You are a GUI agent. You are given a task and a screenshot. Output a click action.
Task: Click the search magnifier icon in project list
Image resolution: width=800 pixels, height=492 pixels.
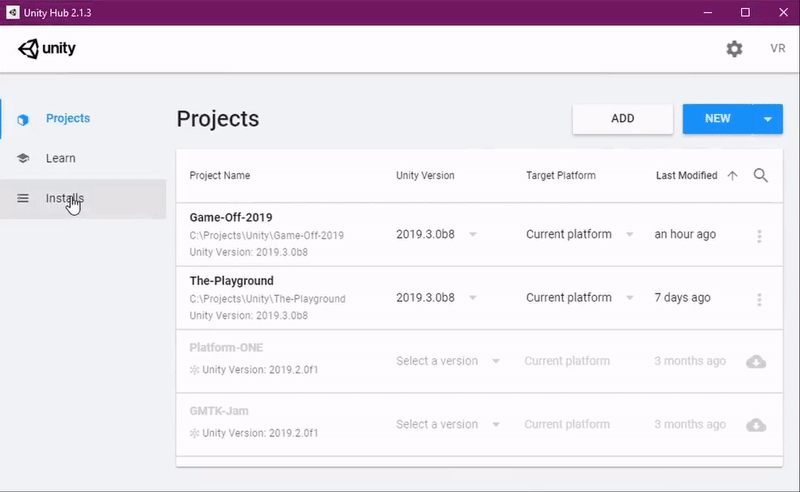tap(761, 176)
